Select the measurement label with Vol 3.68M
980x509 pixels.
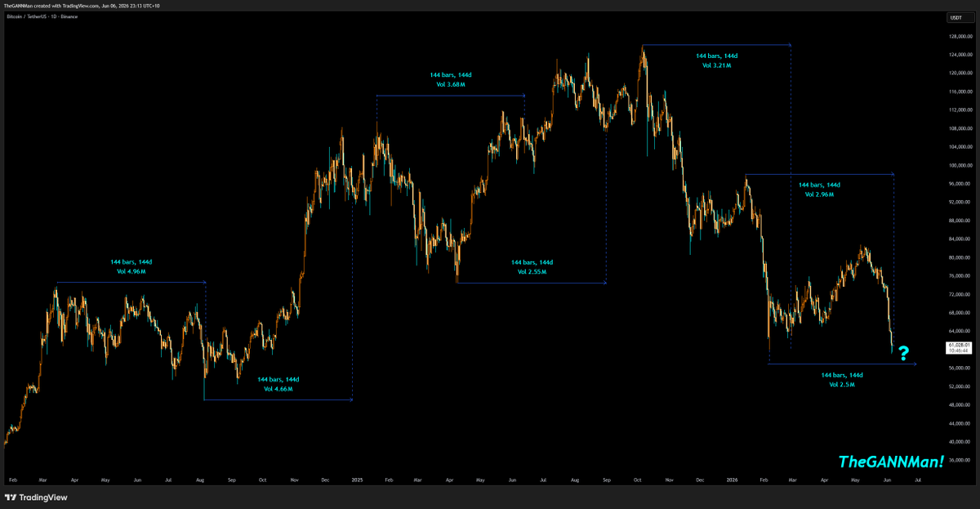451,79
